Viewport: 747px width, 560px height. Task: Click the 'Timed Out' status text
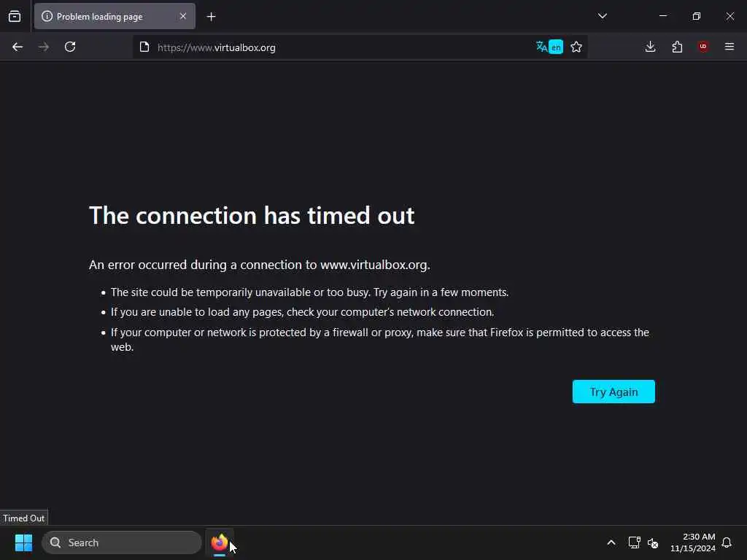tap(24, 518)
